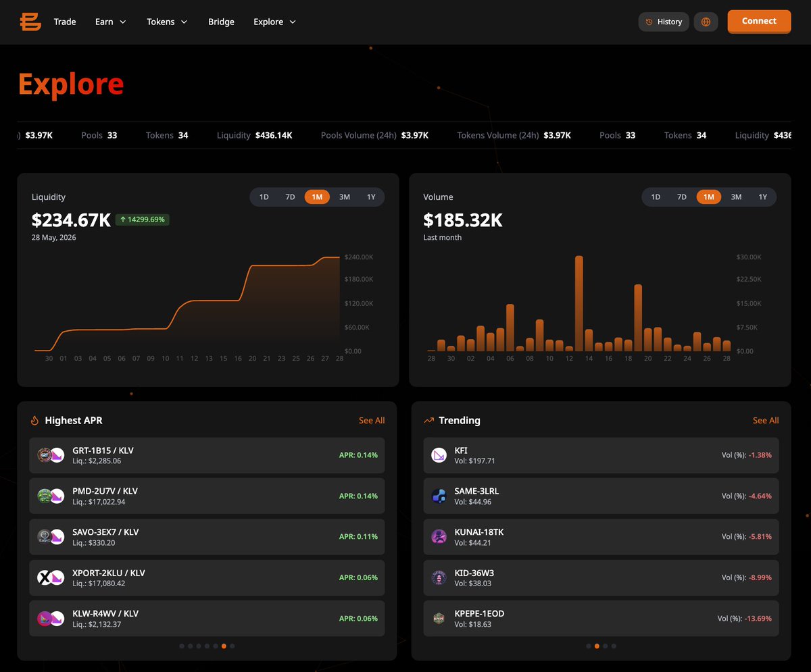Image resolution: width=811 pixels, height=672 pixels.
Task: Click the -13.69% volume change value
Action: pyautogui.click(x=758, y=618)
